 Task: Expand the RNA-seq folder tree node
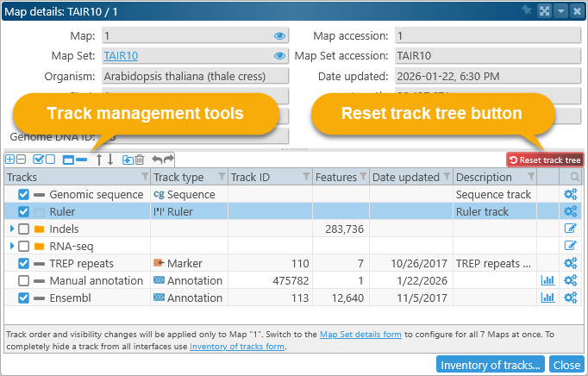point(11,246)
